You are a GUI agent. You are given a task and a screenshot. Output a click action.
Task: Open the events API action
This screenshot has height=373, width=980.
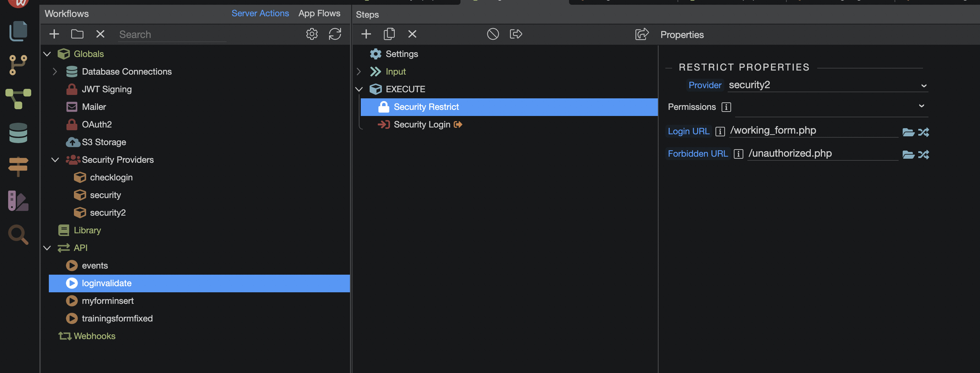coord(95,266)
